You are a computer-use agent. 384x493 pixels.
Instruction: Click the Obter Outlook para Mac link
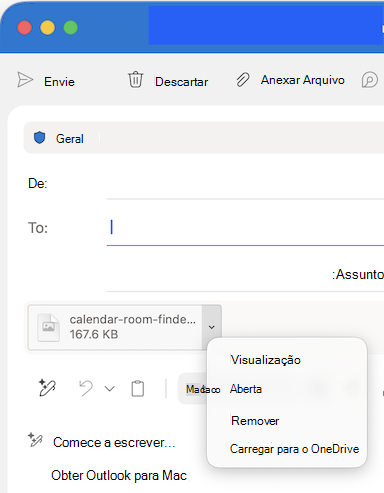tap(119, 475)
